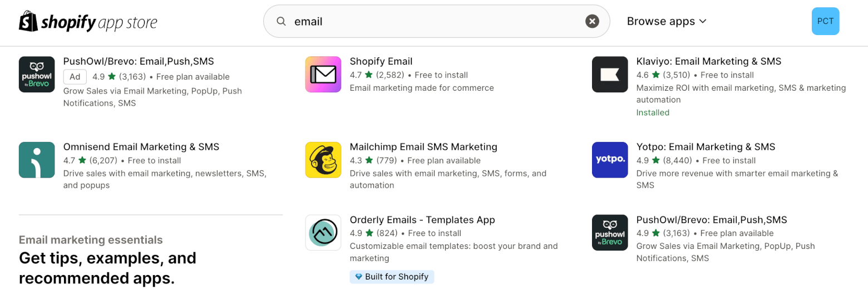Viewport: 868px width, 299px height.
Task: Click the Yotpo app logo
Action: tap(610, 160)
